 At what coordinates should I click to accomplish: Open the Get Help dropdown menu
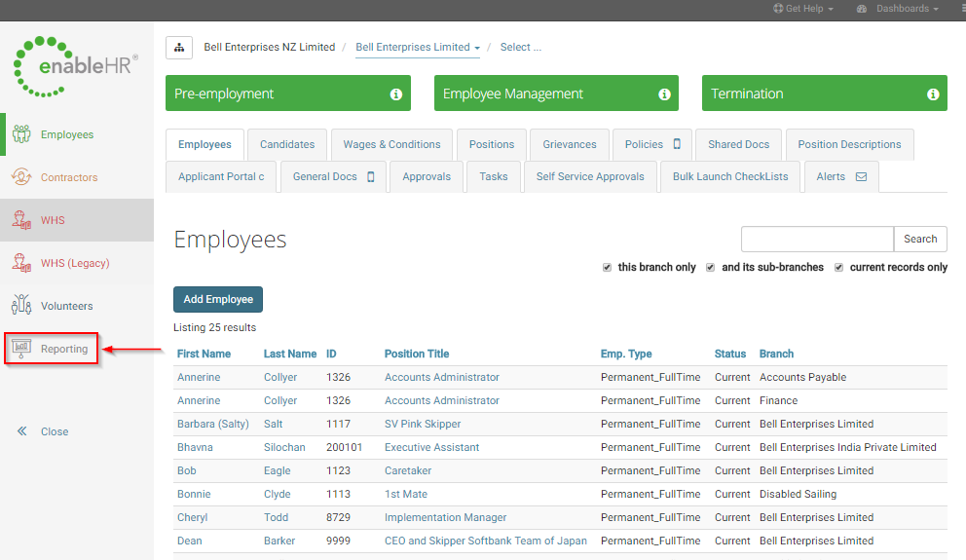(x=803, y=9)
